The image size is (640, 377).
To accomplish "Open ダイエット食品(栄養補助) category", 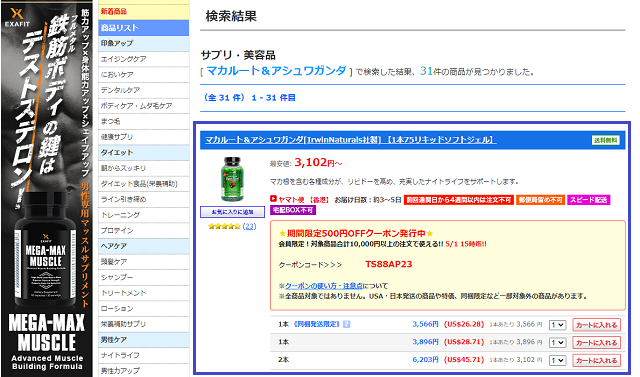I will (x=143, y=184).
